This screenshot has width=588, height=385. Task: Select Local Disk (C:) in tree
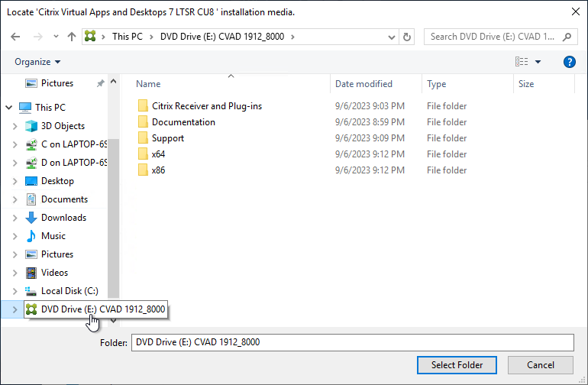[x=69, y=292]
